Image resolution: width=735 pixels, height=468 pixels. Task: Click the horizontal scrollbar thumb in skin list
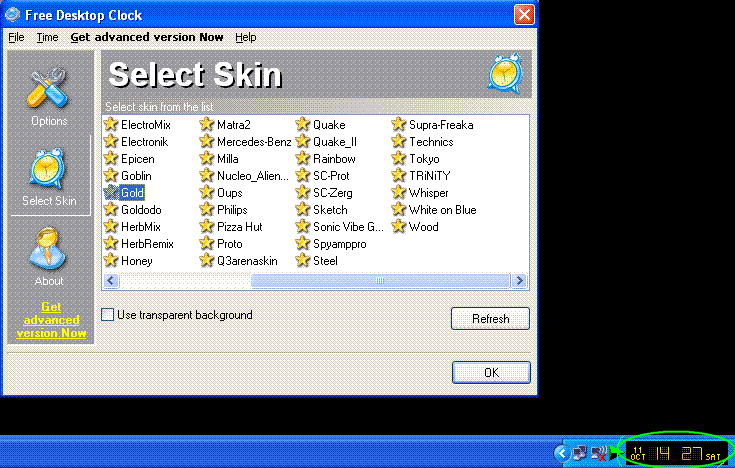[x=380, y=282]
